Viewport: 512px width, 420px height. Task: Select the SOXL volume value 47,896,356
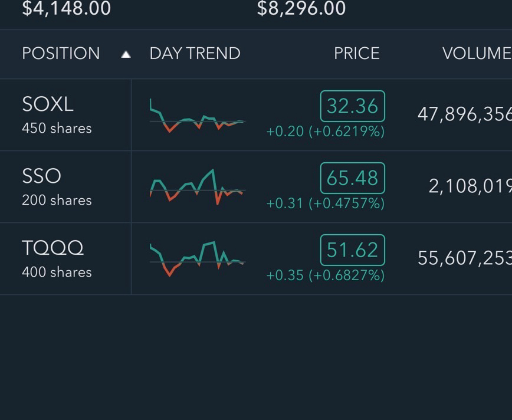[465, 114]
